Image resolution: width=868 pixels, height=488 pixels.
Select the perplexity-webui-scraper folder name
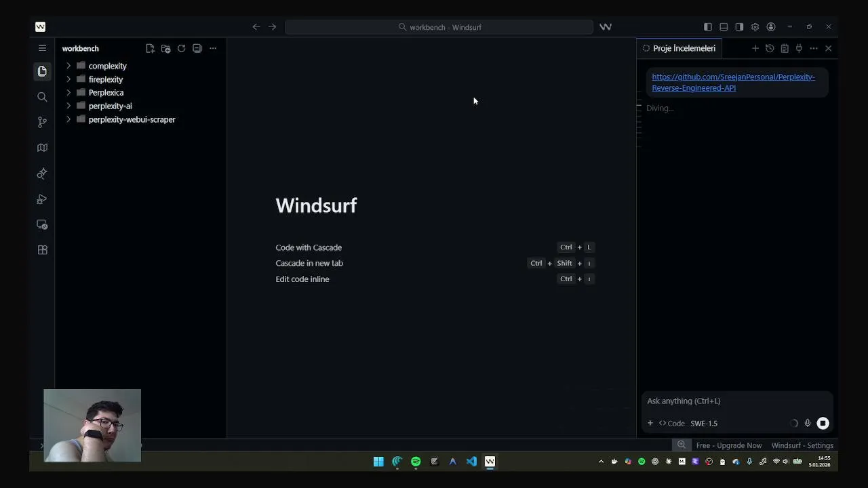click(x=132, y=119)
